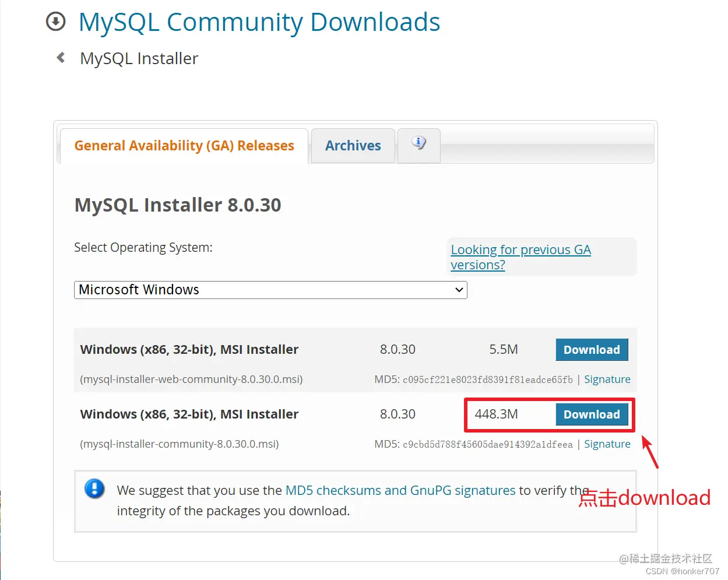The height and width of the screenshot is (580, 728).
Task: Click installer title in the 5.5M download row
Action: 189,350
